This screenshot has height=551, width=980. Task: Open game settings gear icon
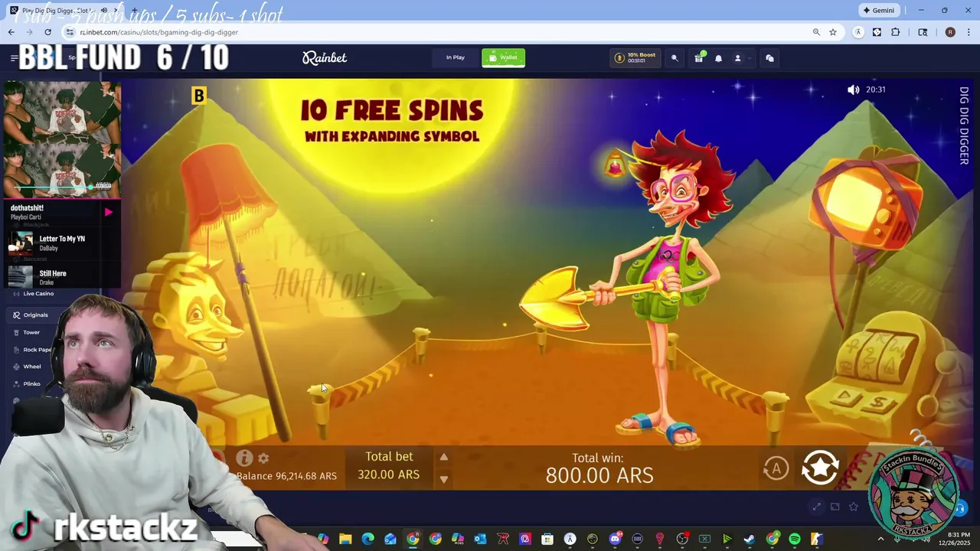pyautogui.click(x=263, y=458)
